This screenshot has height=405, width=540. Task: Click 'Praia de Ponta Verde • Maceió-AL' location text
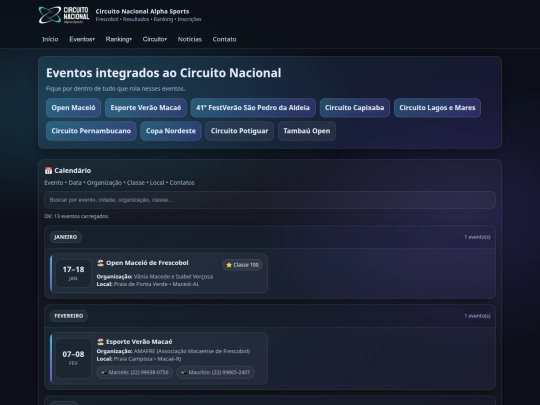click(156, 284)
